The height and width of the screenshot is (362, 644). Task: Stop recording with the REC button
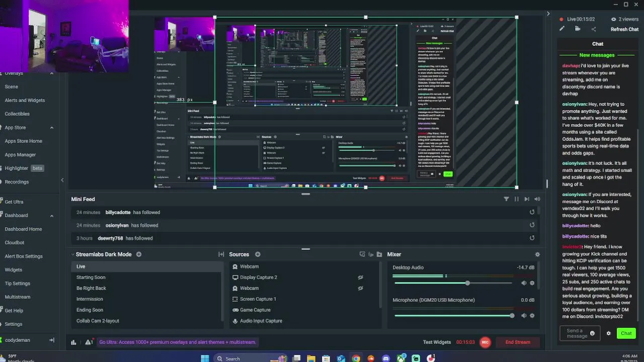tap(485, 342)
